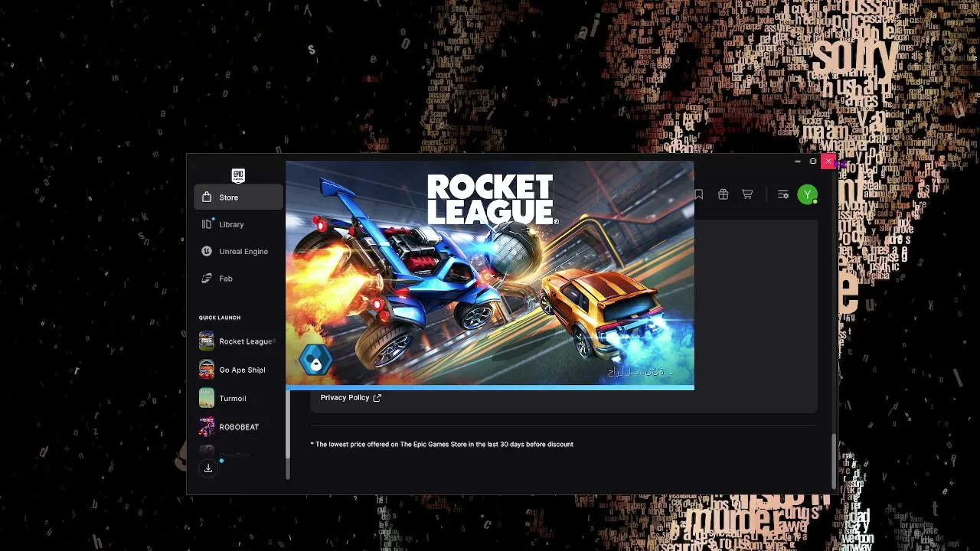Click the QUICK LAUNCH heading
The height and width of the screenshot is (551, 980).
tap(220, 318)
